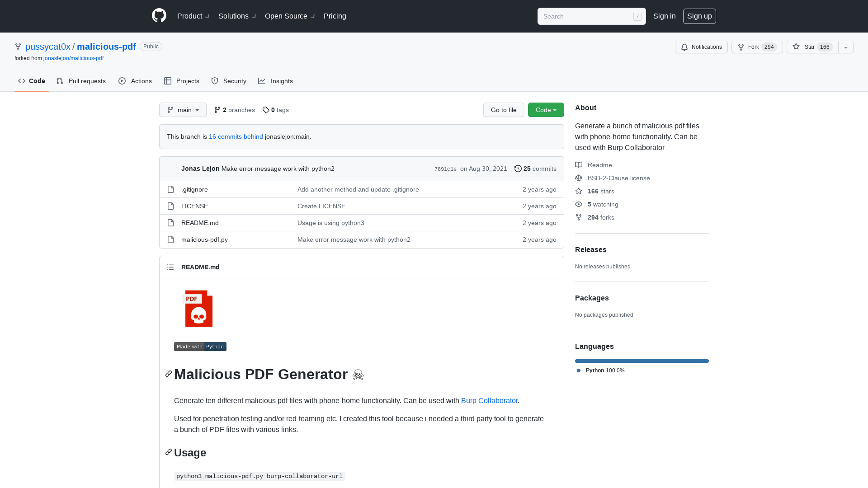
Task: Open the Packages section heading
Action: click(592, 298)
